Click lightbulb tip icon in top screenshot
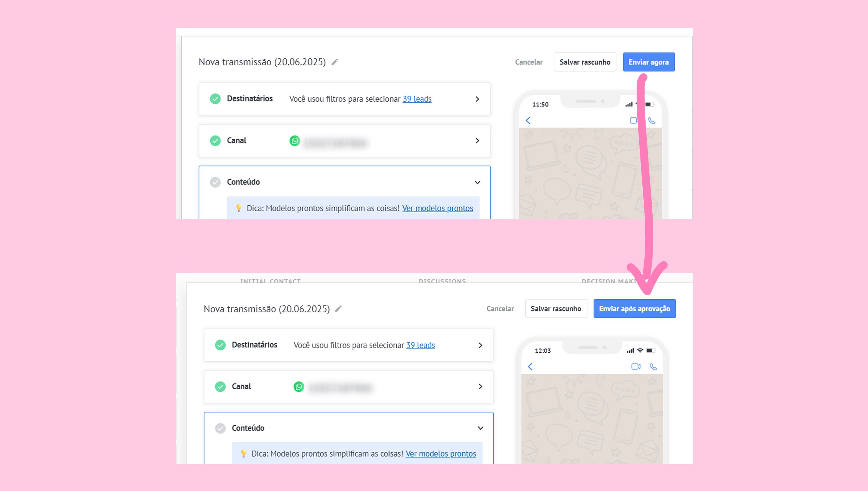The width and height of the screenshot is (868, 491). tap(239, 208)
